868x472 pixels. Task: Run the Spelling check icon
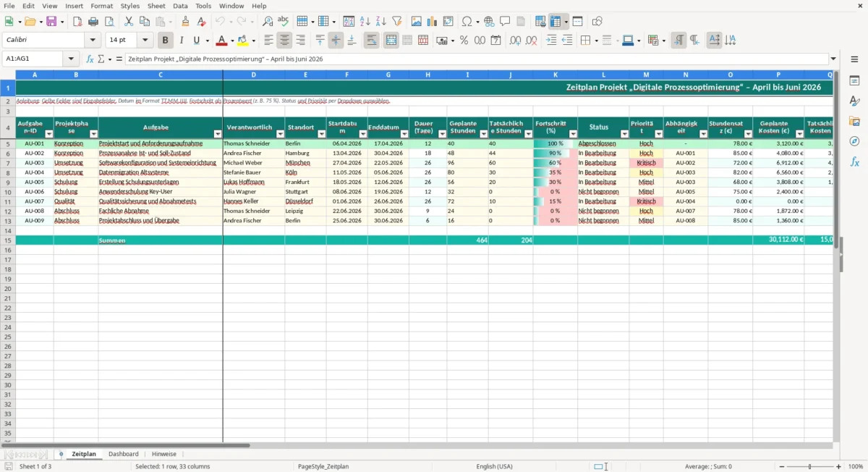click(x=283, y=22)
